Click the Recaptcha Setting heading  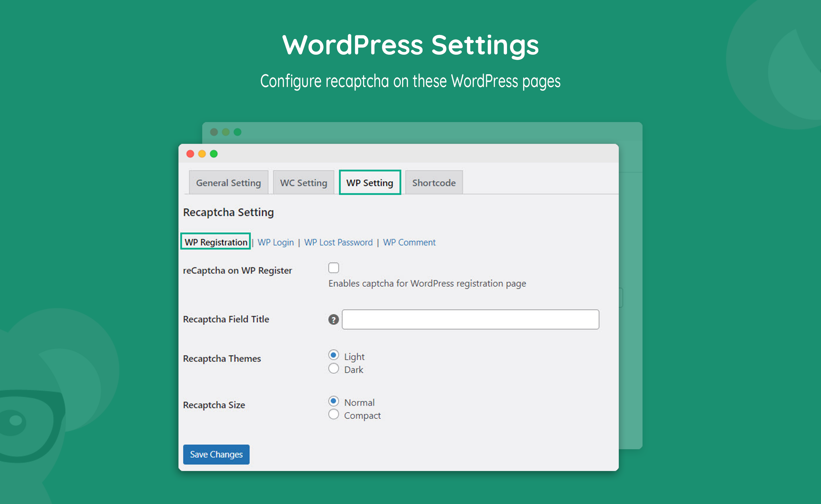[x=228, y=212]
